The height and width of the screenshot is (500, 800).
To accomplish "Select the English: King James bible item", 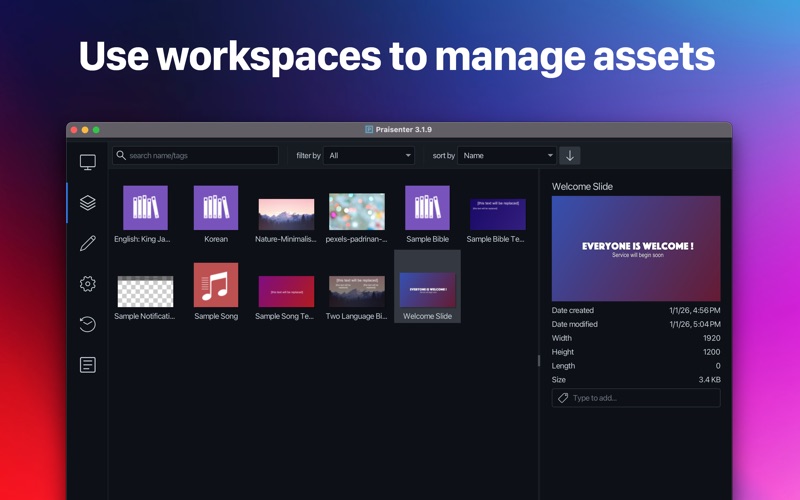I will [x=145, y=214].
